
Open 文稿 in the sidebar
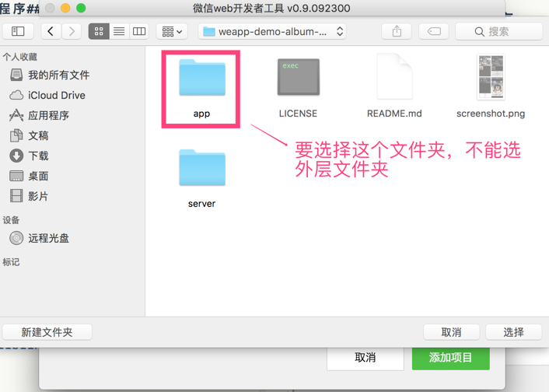29,135
